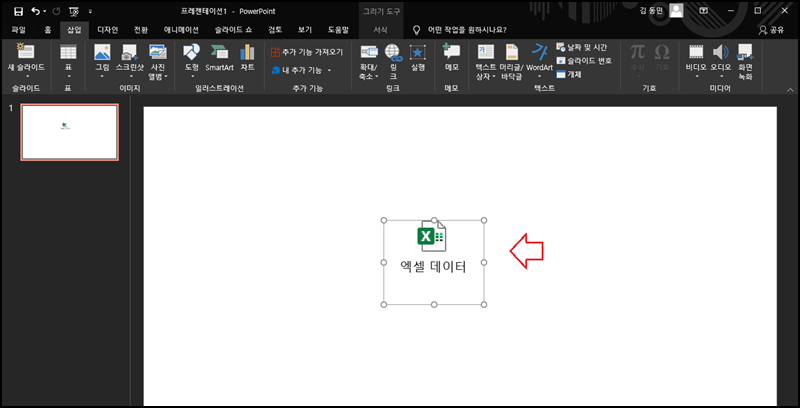
Task: Undo the last action
Action: pos(35,11)
